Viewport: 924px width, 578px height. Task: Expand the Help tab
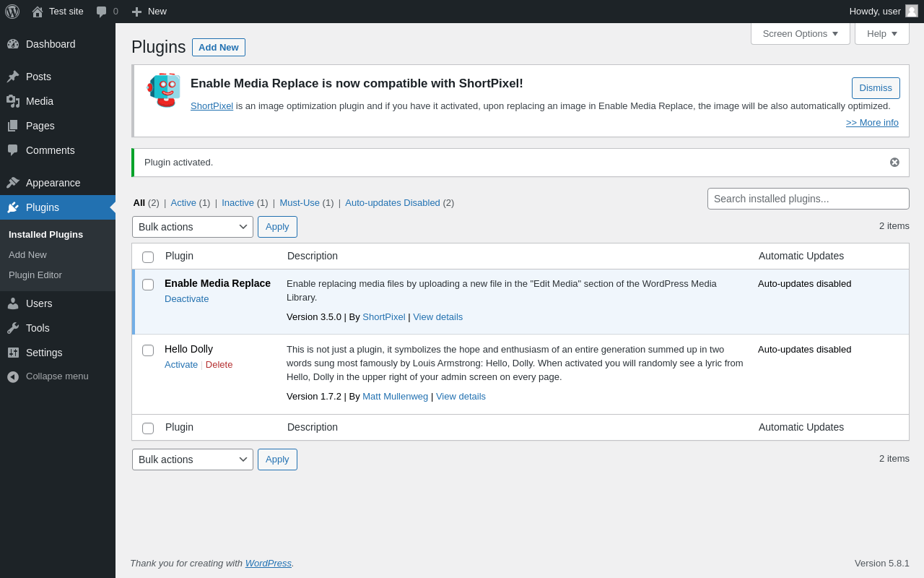coord(881,33)
